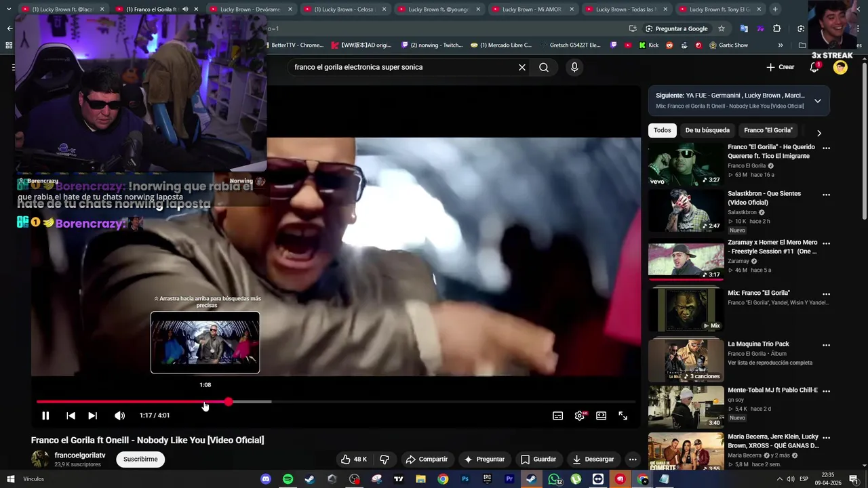Subscribe with the Suscribirme button
Image resolution: width=868 pixels, height=488 pixels.
(x=140, y=459)
